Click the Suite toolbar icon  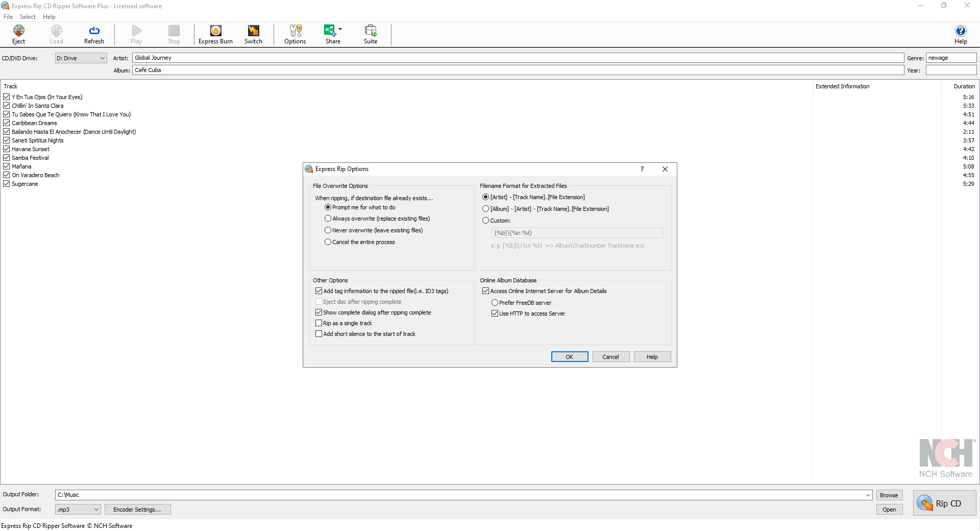point(371,32)
